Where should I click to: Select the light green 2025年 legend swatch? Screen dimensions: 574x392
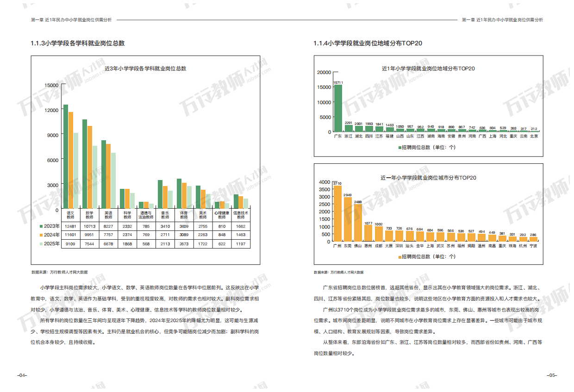[x=41, y=244]
